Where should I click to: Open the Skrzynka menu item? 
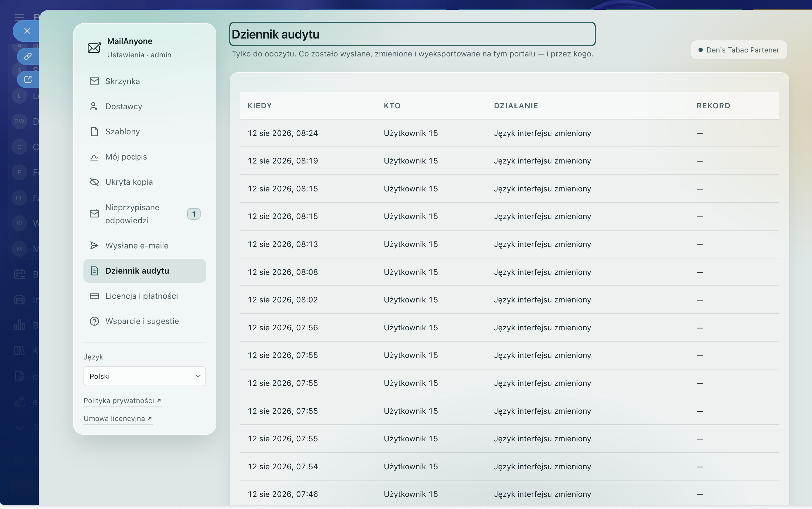(145, 81)
